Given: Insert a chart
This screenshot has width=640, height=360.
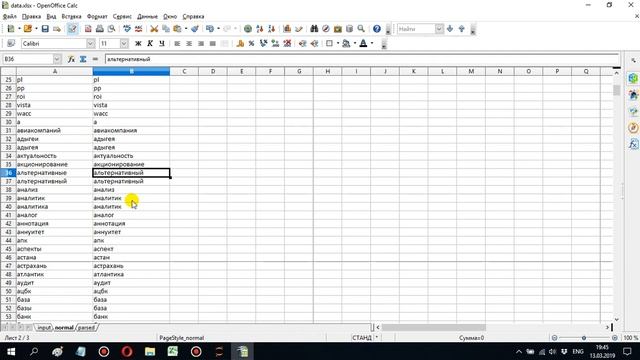Looking at the screenshot, I should pyautogui.click(x=287, y=29).
